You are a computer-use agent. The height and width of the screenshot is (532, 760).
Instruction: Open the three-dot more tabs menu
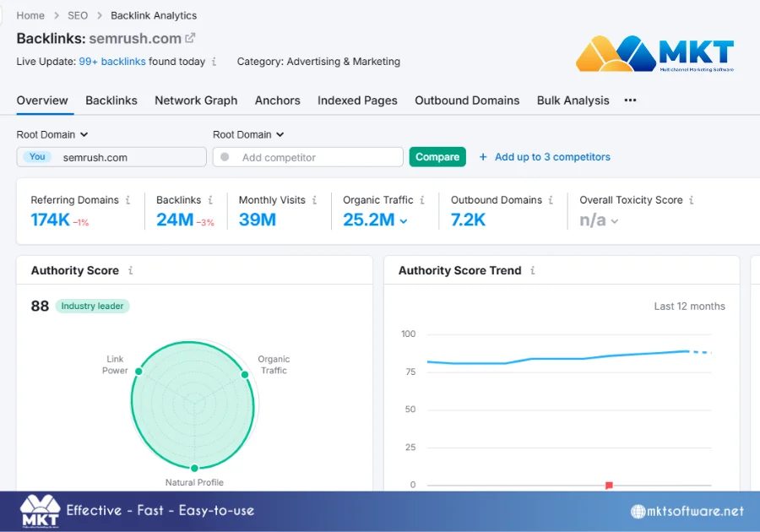click(x=630, y=100)
